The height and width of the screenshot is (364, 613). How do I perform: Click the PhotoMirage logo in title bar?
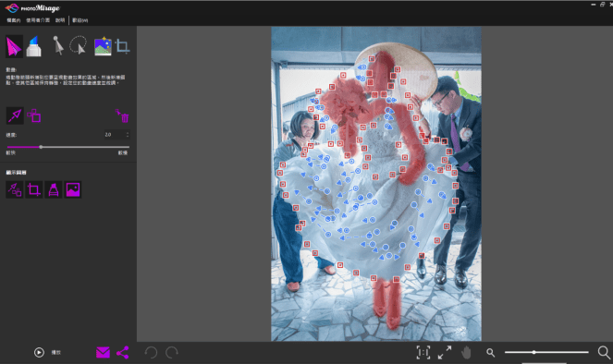[32, 7]
